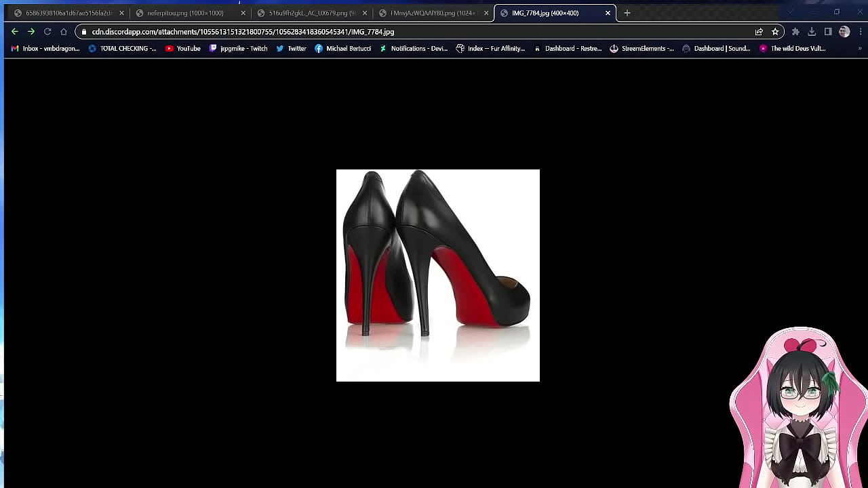Viewport: 868px width, 488px height.
Task: Toggle the browser side panel
Action: point(828,32)
